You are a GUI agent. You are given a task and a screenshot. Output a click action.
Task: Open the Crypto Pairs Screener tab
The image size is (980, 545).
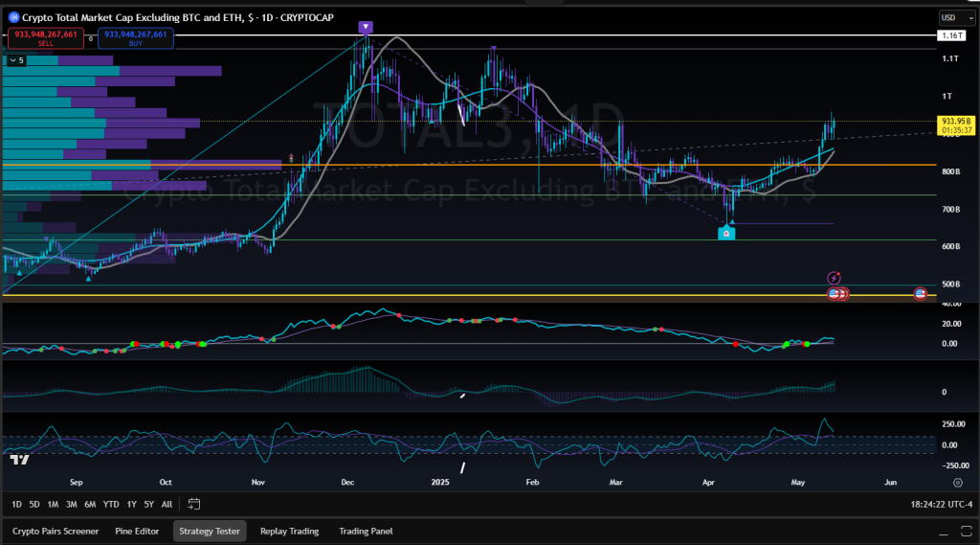[56, 532]
